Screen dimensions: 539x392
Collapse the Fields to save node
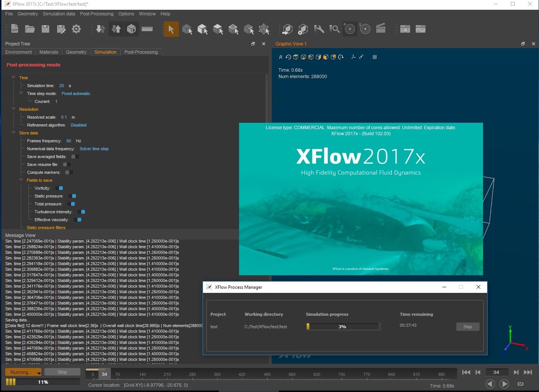[21, 180]
